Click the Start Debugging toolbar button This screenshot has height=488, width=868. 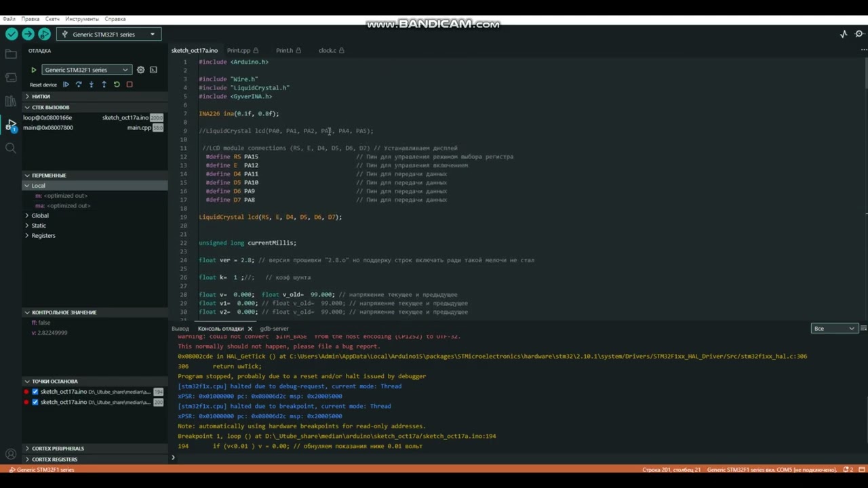pos(44,34)
